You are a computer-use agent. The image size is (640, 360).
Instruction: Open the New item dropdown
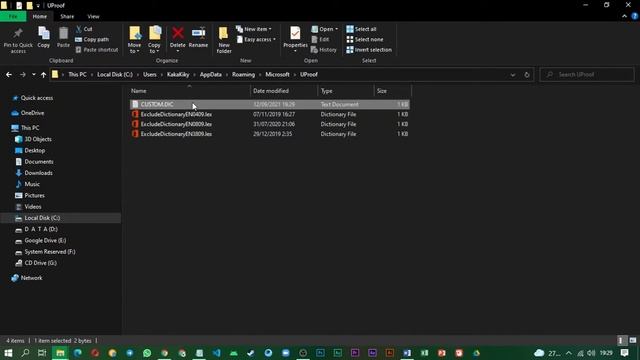[x=254, y=29]
